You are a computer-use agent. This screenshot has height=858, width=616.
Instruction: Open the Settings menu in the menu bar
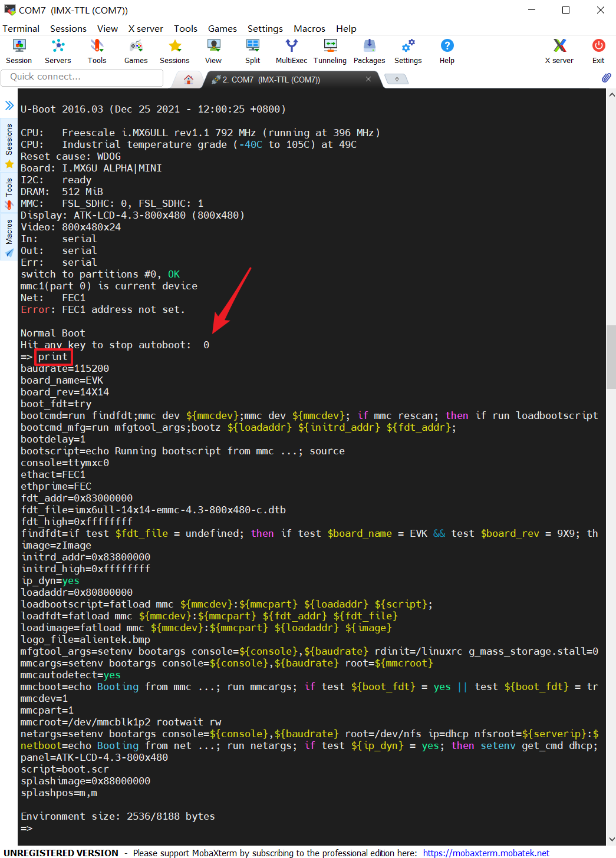coord(265,28)
